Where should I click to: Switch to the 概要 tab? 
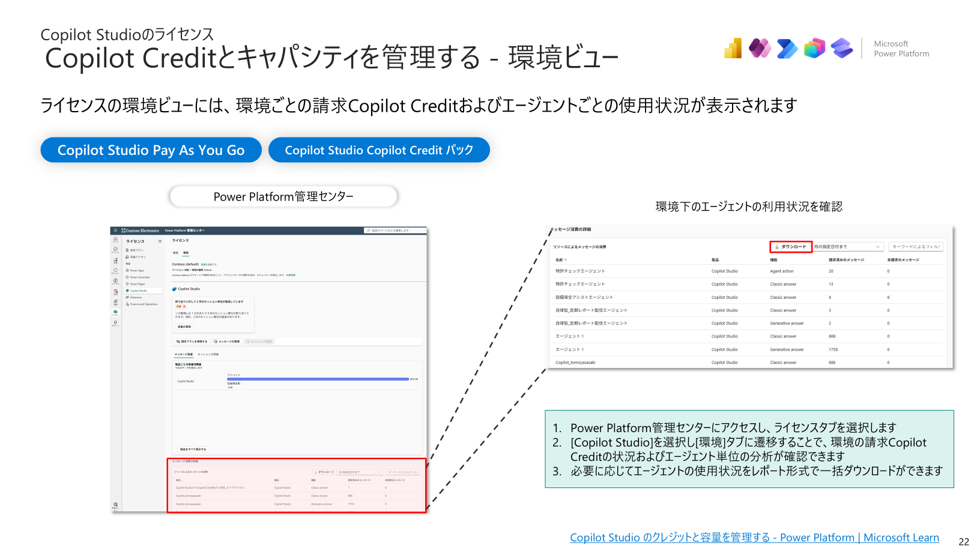pyautogui.click(x=175, y=253)
